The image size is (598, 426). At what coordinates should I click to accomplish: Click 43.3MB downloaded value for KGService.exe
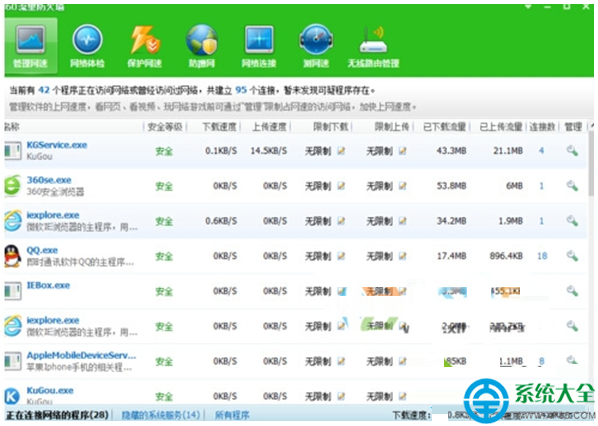point(452,151)
